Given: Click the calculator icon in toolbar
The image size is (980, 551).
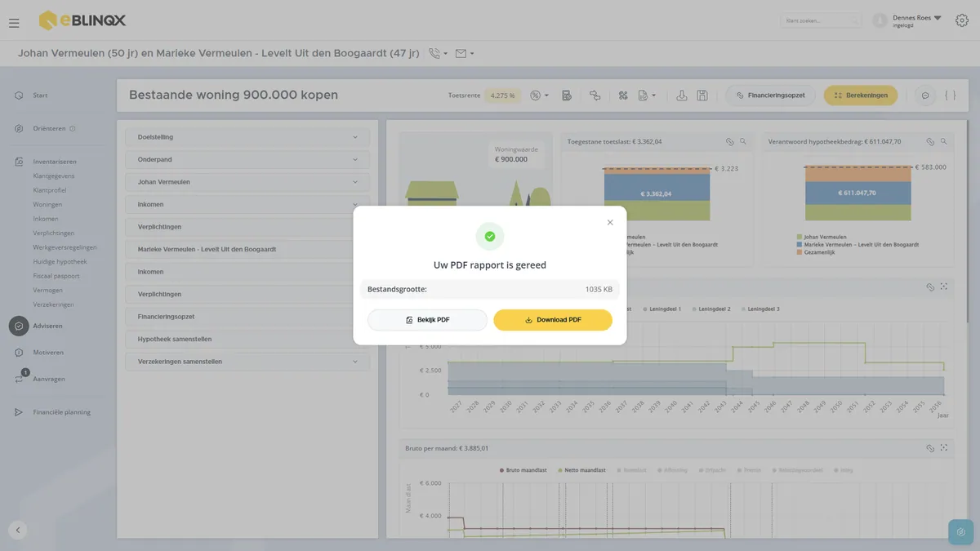Looking at the screenshot, I should tap(567, 96).
